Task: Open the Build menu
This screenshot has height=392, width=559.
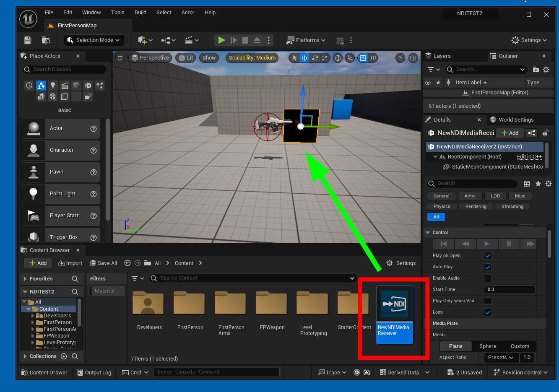Action: (x=140, y=13)
